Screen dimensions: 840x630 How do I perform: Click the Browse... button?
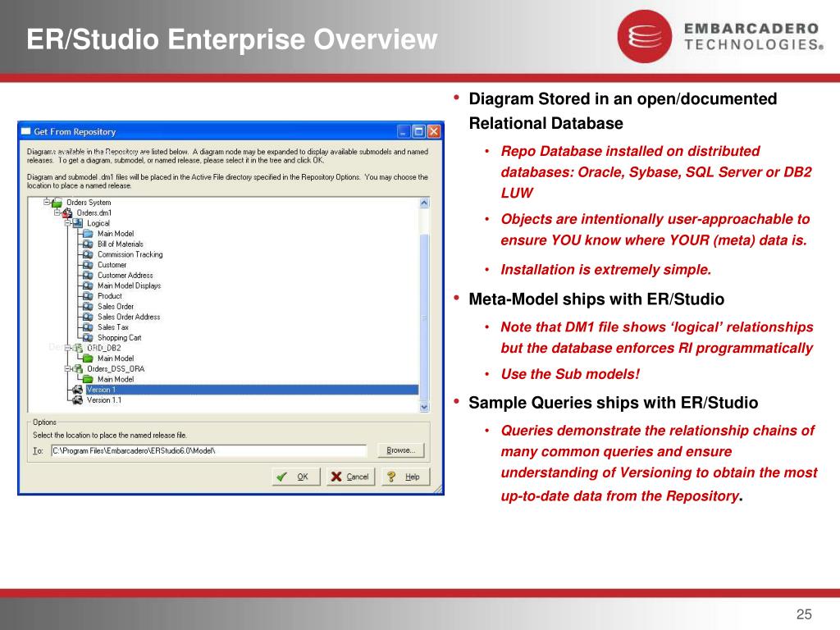pos(400,450)
